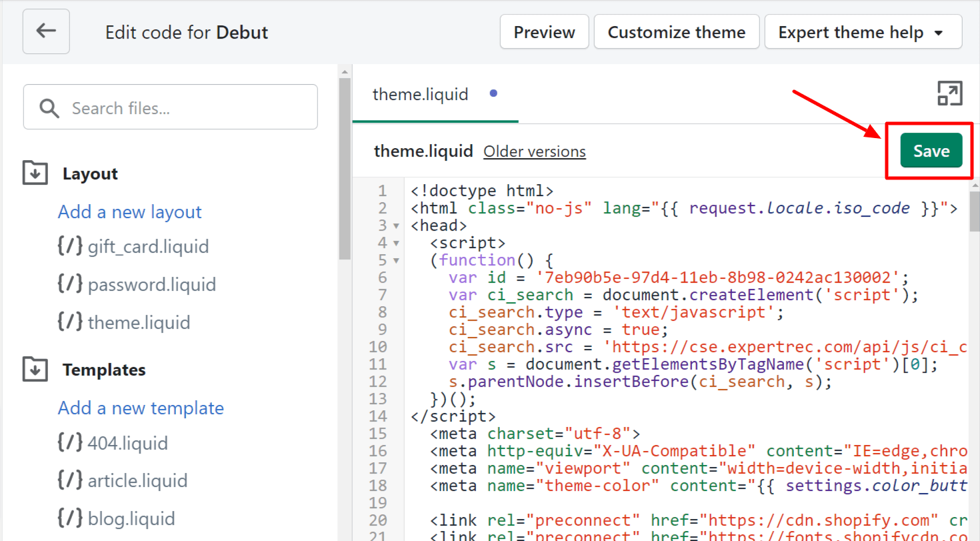Select the code icon beside gift_card.liquid

click(x=69, y=245)
